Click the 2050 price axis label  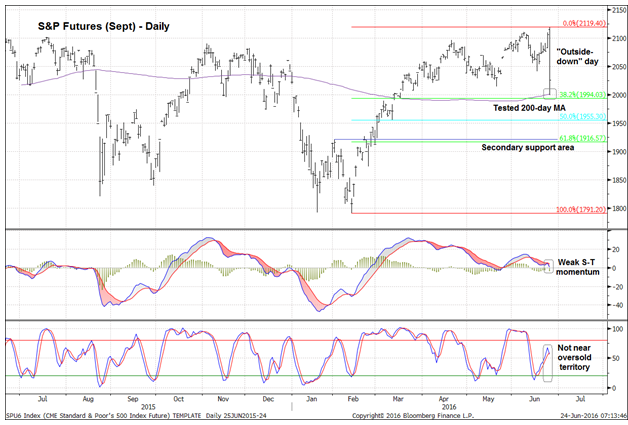click(x=618, y=67)
